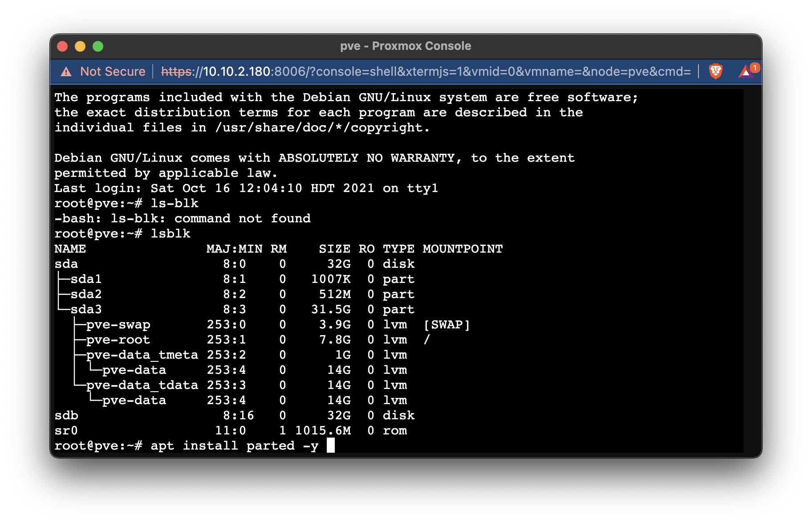The width and height of the screenshot is (812, 524).
Task: Click the green zoom traffic light button
Action: pyautogui.click(x=97, y=46)
